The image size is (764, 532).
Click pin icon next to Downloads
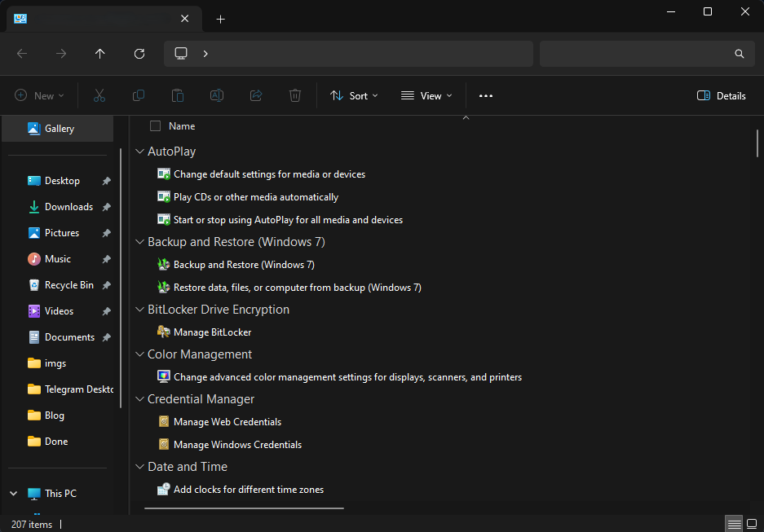[x=106, y=207]
